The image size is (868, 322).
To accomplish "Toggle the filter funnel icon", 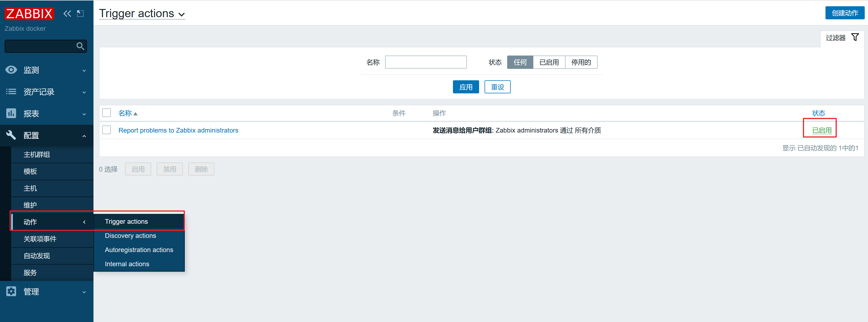I will tap(855, 37).
